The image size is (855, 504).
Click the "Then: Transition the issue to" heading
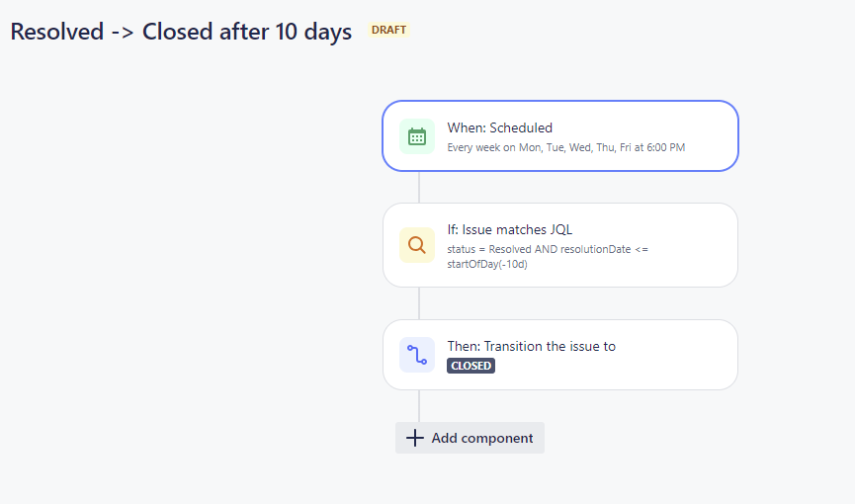532,346
